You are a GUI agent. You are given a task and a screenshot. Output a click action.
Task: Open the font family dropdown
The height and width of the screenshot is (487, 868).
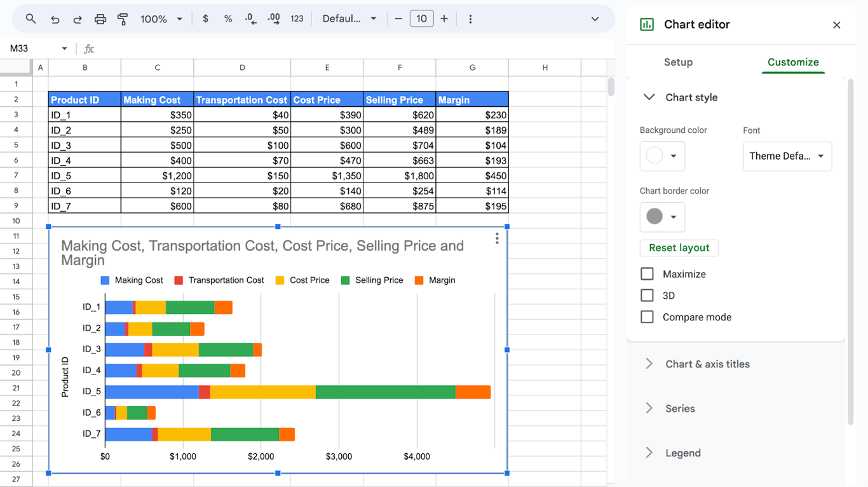(x=349, y=19)
